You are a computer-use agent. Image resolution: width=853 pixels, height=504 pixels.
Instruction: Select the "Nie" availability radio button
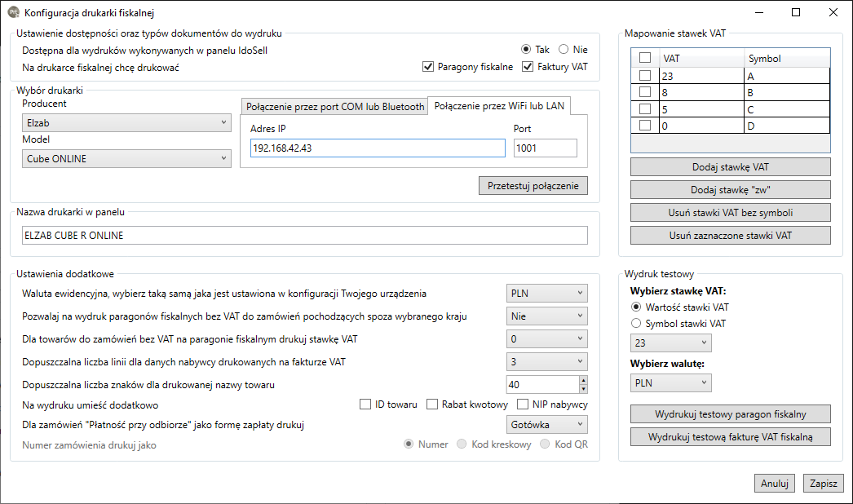pyautogui.click(x=564, y=50)
